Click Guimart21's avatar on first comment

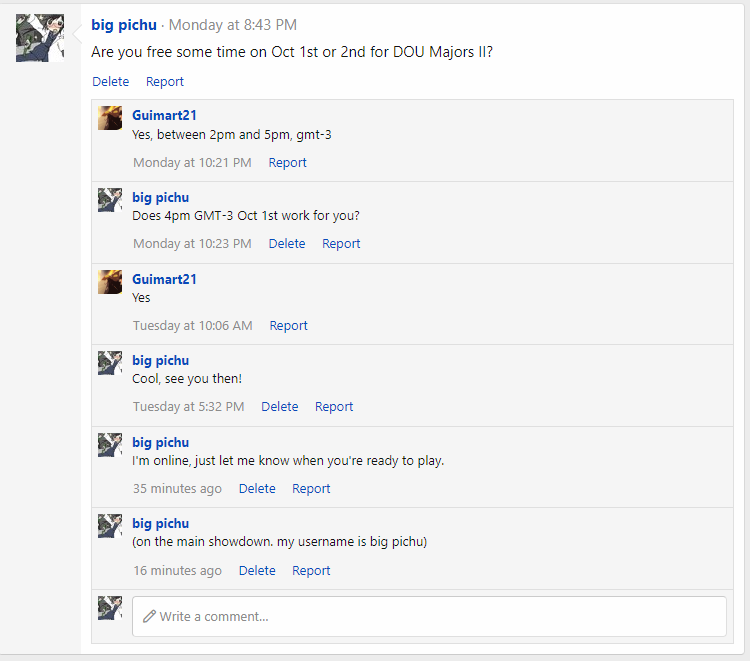point(110,118)
